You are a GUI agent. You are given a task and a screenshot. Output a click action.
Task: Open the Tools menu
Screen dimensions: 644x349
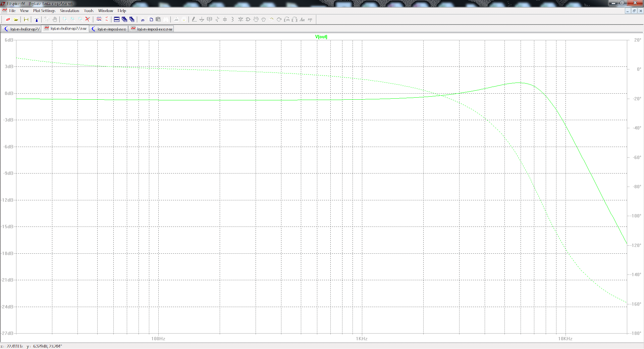pyautogui.click(x=89, y=11)
